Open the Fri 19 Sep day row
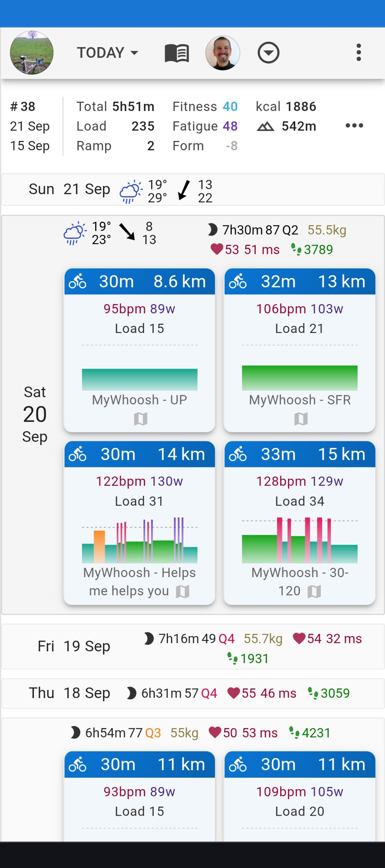The width and height of the screenshot is (385, 868). [74, 646]
